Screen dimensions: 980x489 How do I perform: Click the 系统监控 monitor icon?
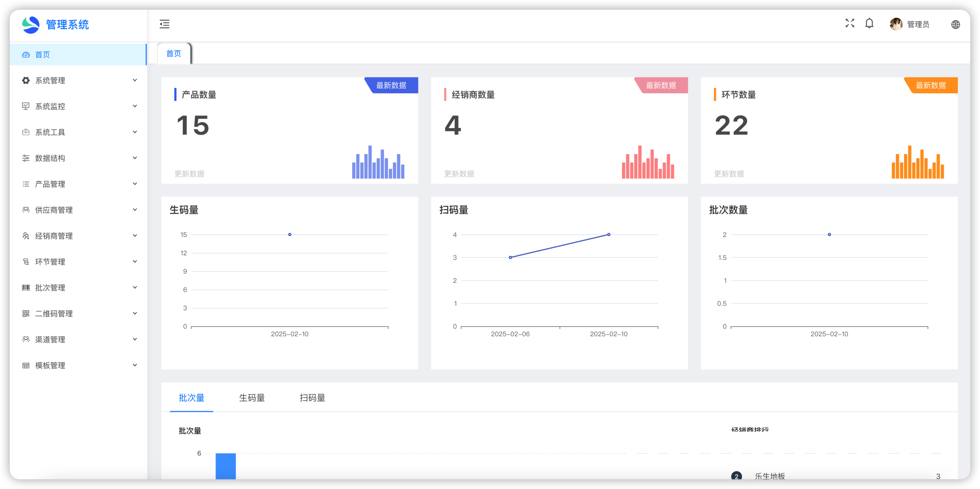coord(26,106)
